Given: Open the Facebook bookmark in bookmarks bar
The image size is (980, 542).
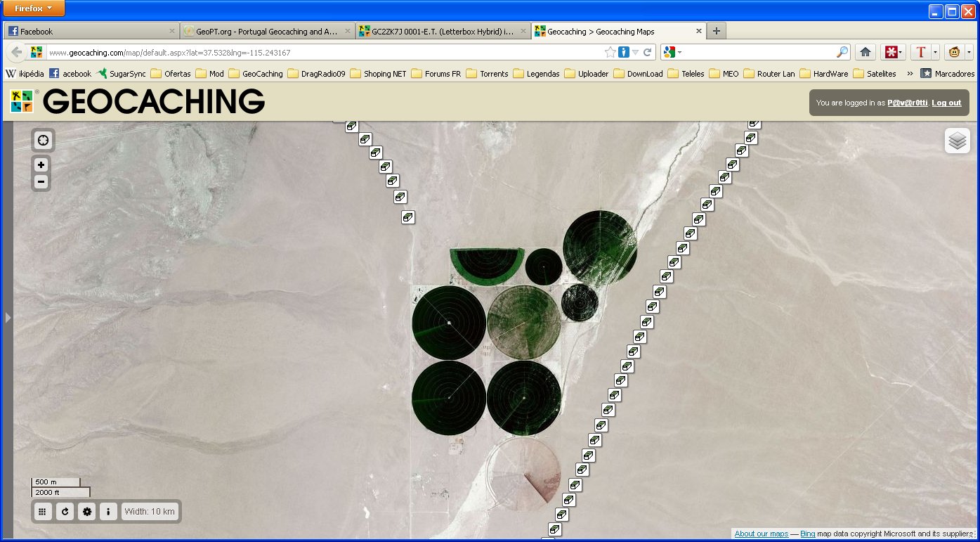Looking at the screenshot, I should pos(70,73).
